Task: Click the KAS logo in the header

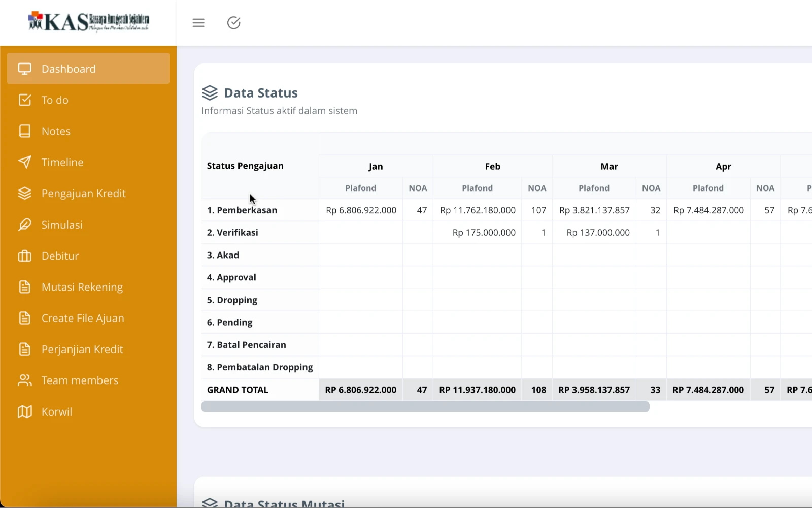Action: coord(89,22)
